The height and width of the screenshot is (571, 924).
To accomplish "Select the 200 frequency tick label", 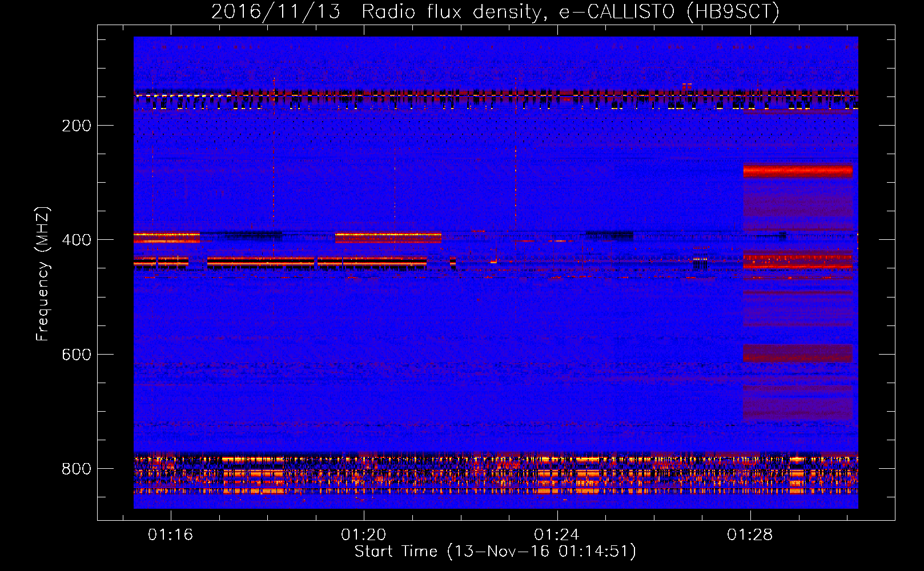I will (x=77, y=126).
